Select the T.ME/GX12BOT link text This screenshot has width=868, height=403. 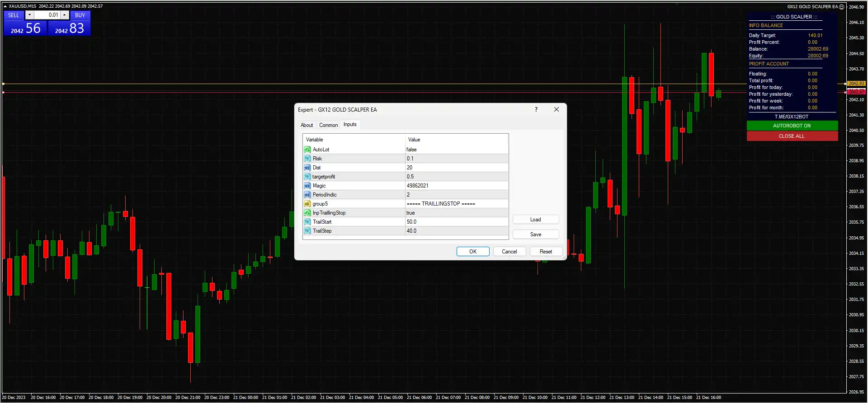point(792,117)
